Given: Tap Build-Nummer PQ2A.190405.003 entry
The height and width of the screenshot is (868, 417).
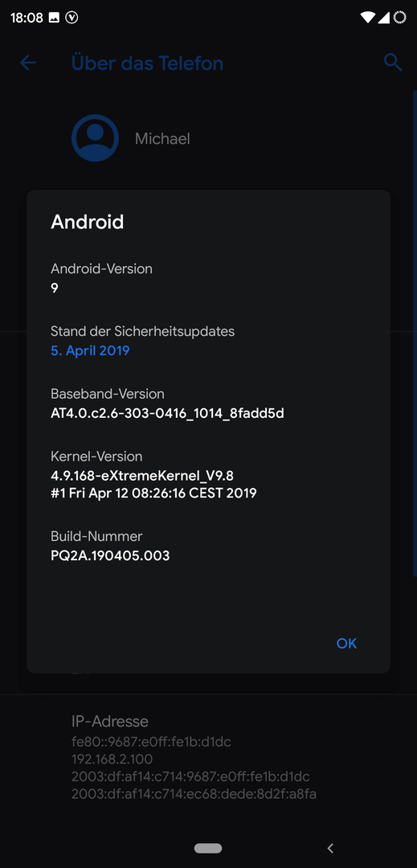Looking at the screenshot, I should (x=209, y=546).
